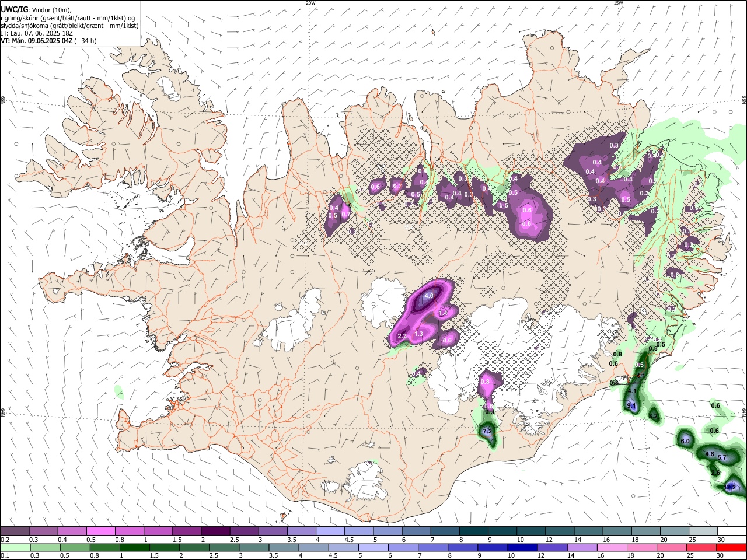Click darkest purple 2–2.5 snow legend swatch
This screenshot has width=747, height=560.
coord(215,531)
